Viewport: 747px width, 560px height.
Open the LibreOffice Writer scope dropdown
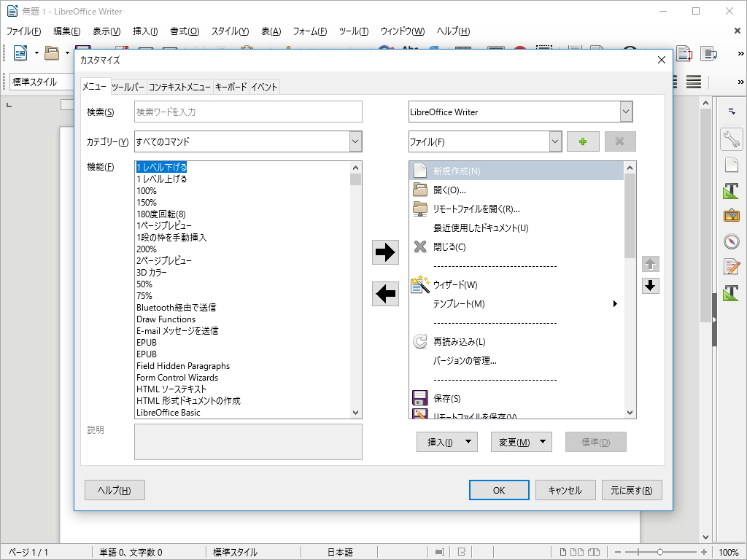click(626, 112)
